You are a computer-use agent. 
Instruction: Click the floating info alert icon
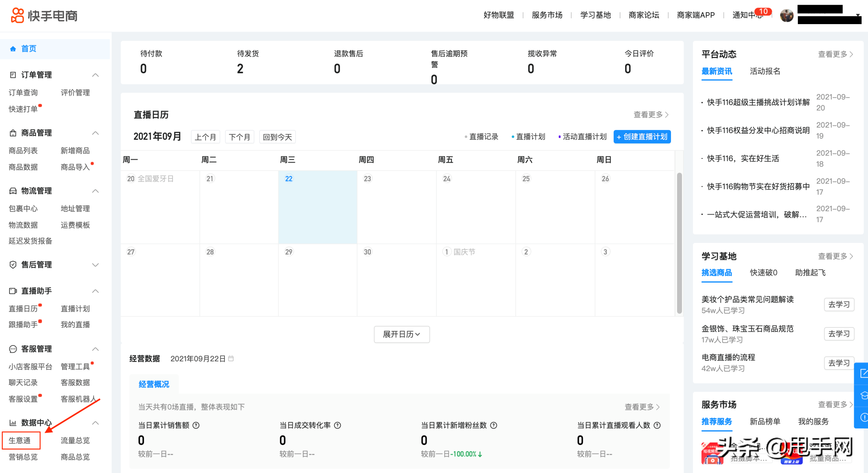863,417
